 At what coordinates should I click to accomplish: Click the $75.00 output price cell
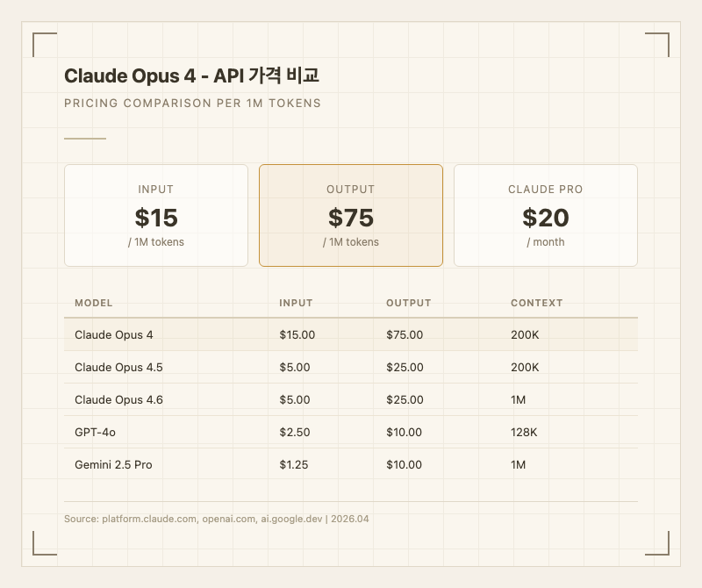405,334
